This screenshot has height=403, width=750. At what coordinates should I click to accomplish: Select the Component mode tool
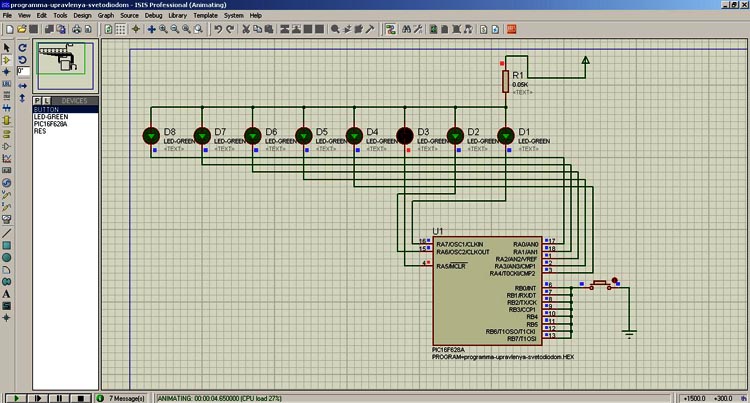[x=7, y=60]
